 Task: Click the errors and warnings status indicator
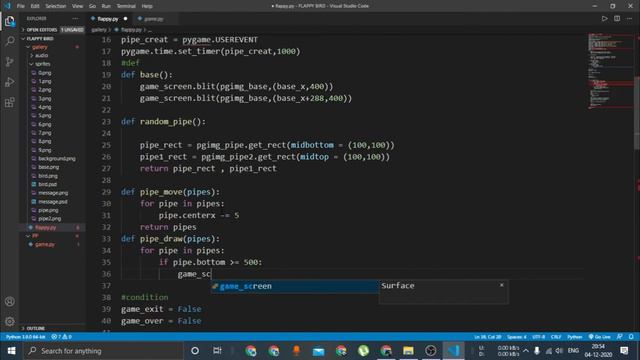point(62,337)
